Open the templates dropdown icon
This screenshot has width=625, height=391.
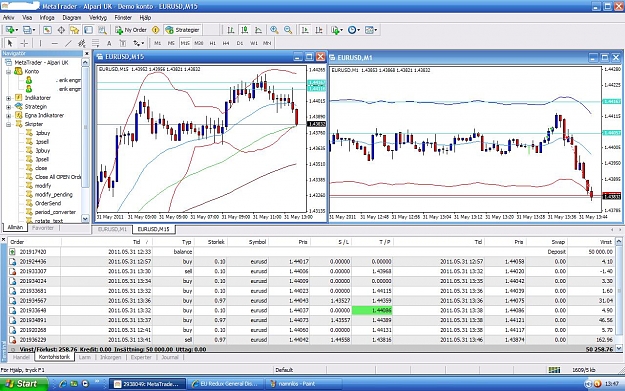point(371,30)
